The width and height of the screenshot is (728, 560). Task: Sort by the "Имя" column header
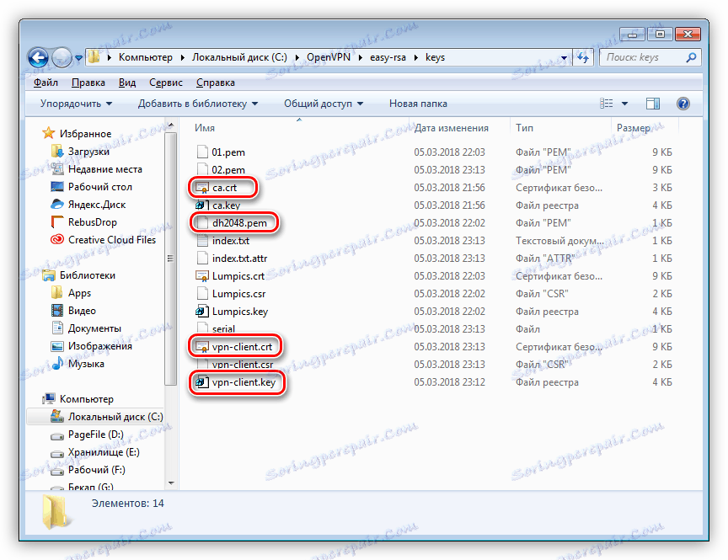(x=205, y=128)
